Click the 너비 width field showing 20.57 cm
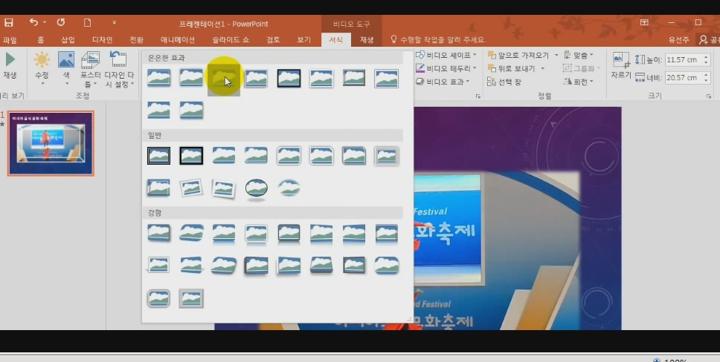Screen dimensions: 720x362 [x=683, y=77]
